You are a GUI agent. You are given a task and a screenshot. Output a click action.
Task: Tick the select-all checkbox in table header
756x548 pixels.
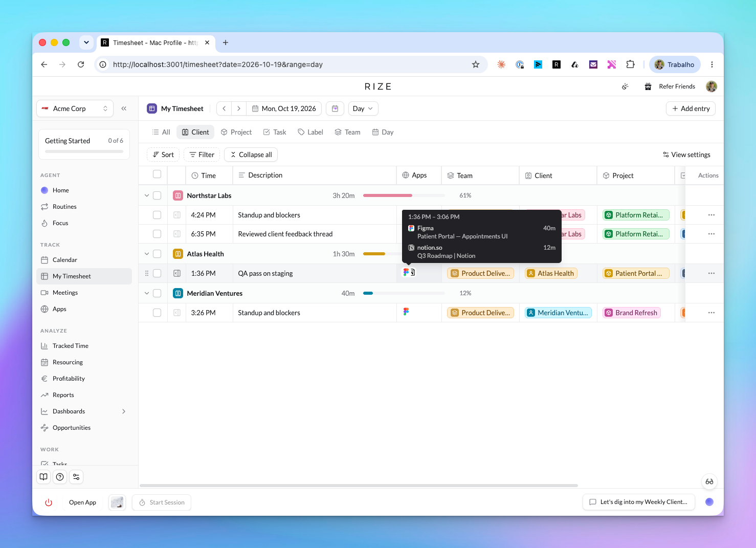157,174
